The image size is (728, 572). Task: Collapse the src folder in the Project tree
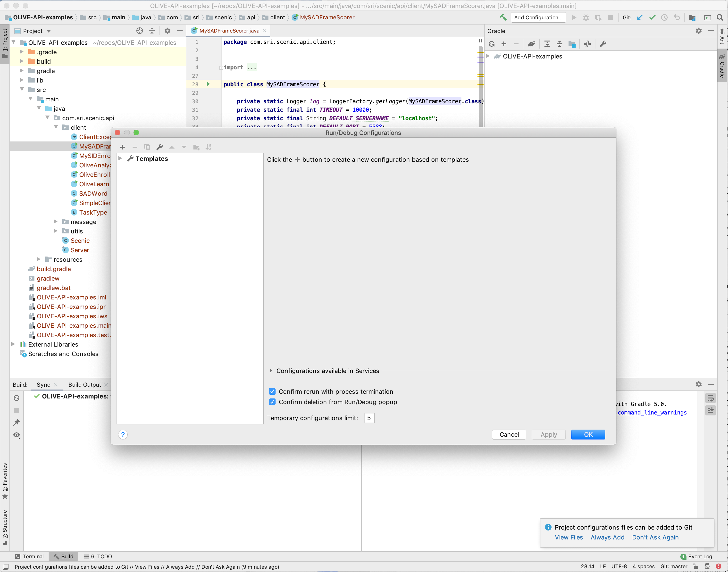pyautogui.click(x=22, y=89)
